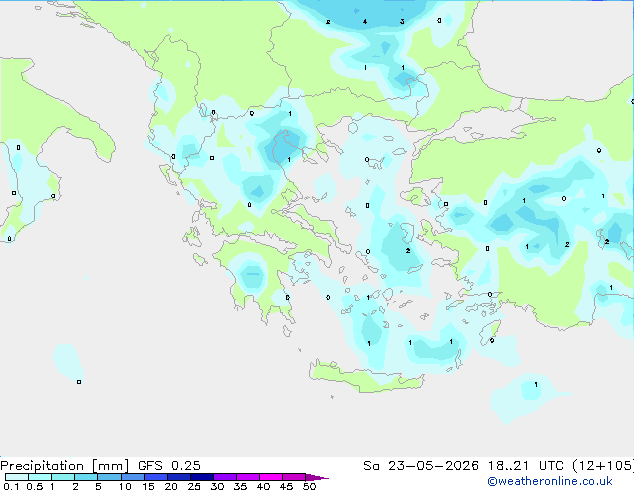Select the 45–50 mm legend swatch
634x490 pixels.
coord(294,477)
